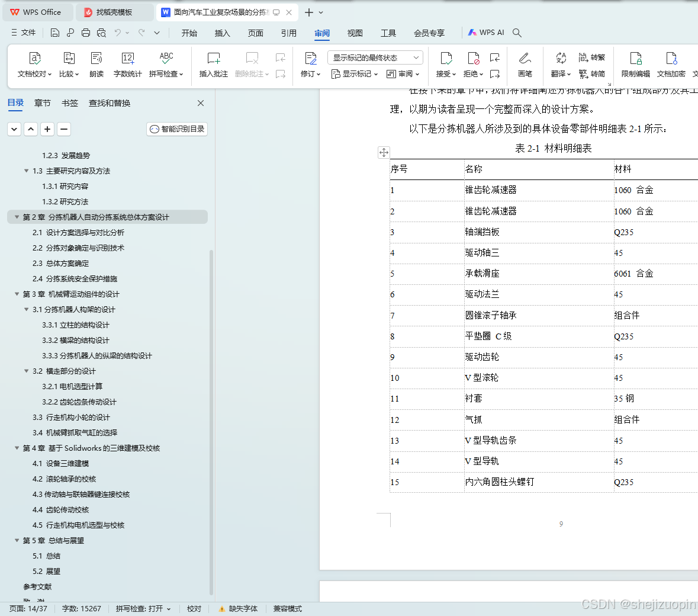Click the navigation pane vertical scrollbar
This screenshot has height=616, width=698.
(211, 422)
